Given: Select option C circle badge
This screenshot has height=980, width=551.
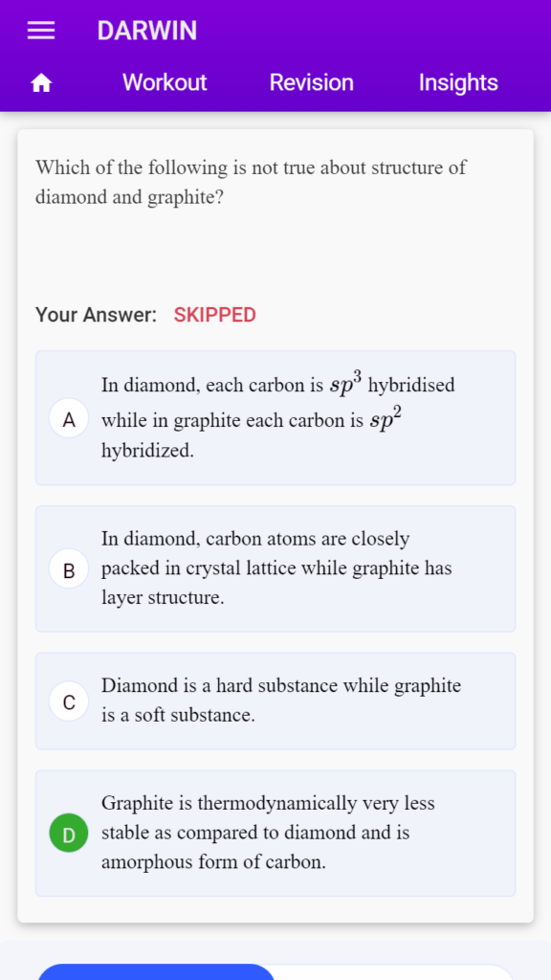Looking at the screenshot, I should 69,702.
